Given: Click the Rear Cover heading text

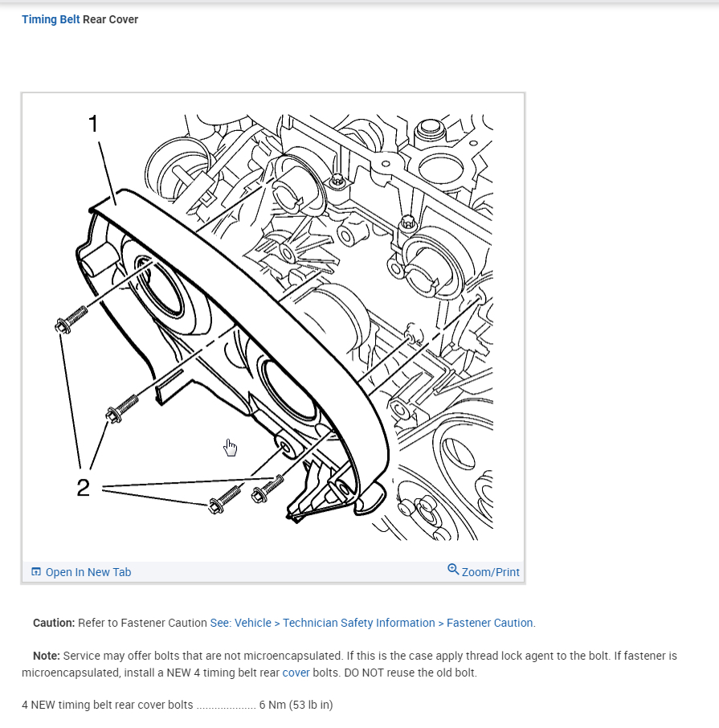Looking at the screenshot, I should pos(111,19).
